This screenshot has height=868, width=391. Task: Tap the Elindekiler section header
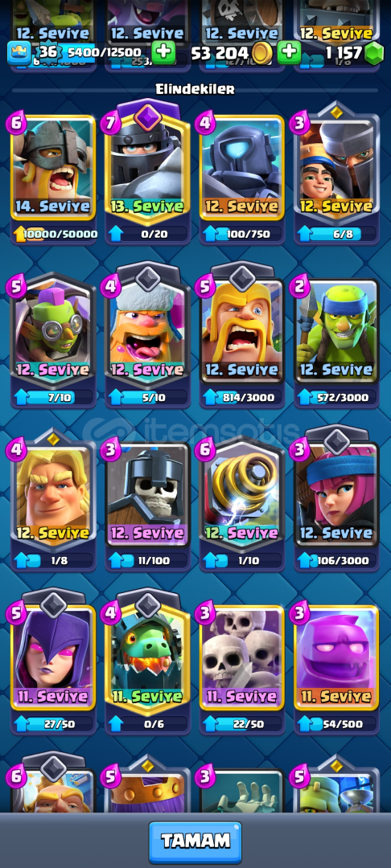[x=195, y=89]
